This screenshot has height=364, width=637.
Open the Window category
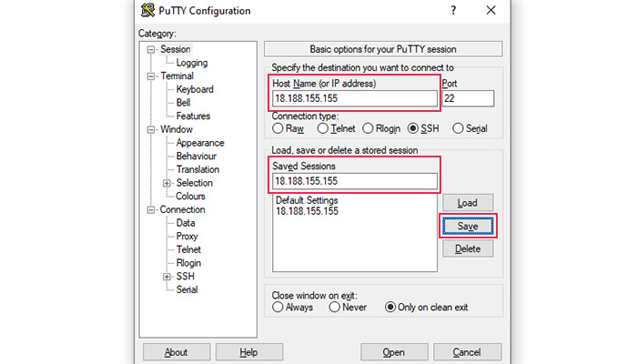177,129
